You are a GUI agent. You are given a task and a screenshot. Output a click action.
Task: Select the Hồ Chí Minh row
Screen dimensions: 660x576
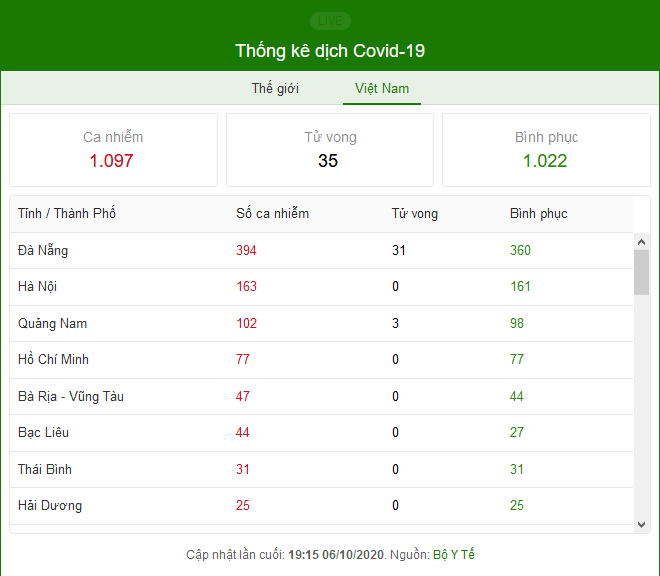322,360
